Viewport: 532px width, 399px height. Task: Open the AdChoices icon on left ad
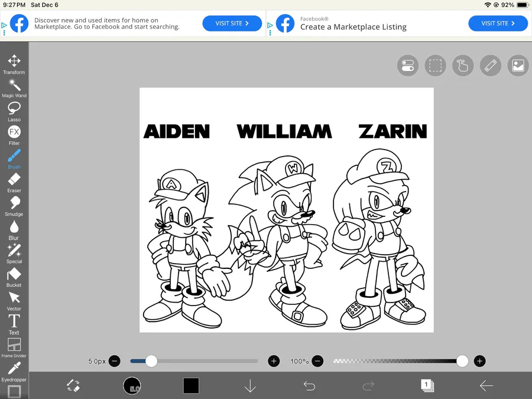coord(4,25)
